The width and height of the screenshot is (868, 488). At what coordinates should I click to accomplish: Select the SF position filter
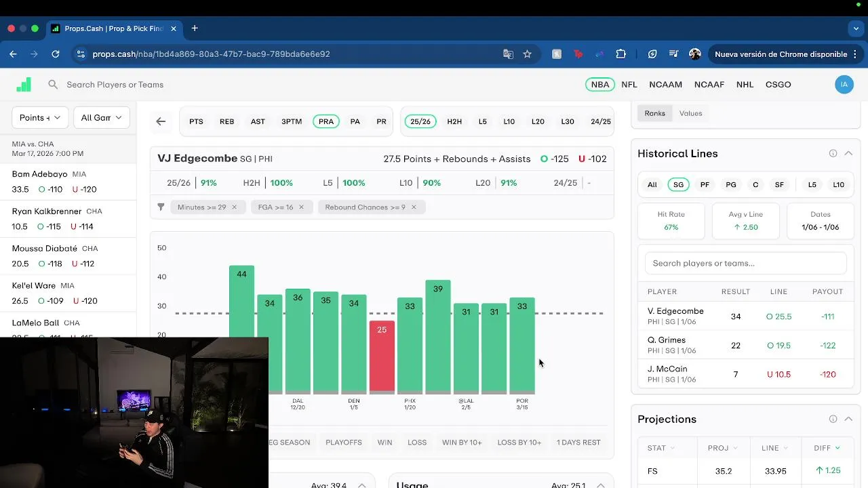click(779, 184)
